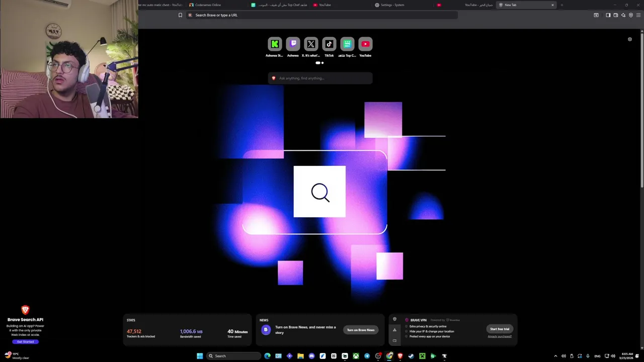This screenshot has width=644, height=362.
Task: Select the VPN widget shield icon
Action: (394, 319)
